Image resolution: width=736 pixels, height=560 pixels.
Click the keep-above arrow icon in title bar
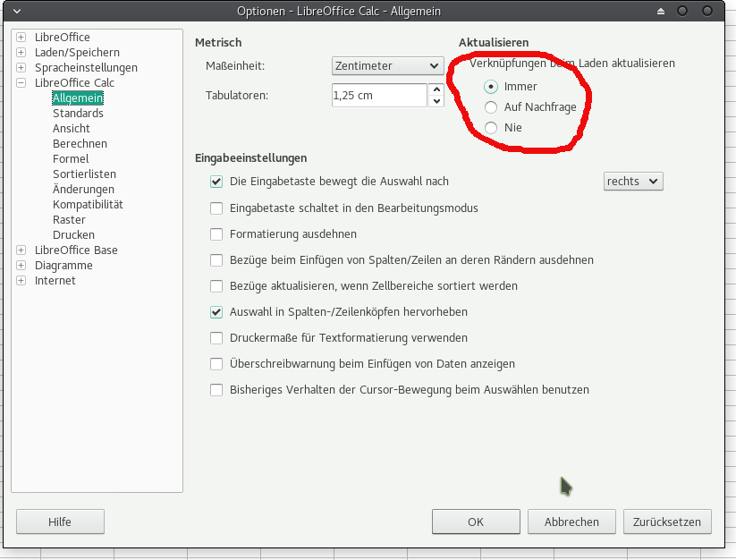click(x=661, y=12)
